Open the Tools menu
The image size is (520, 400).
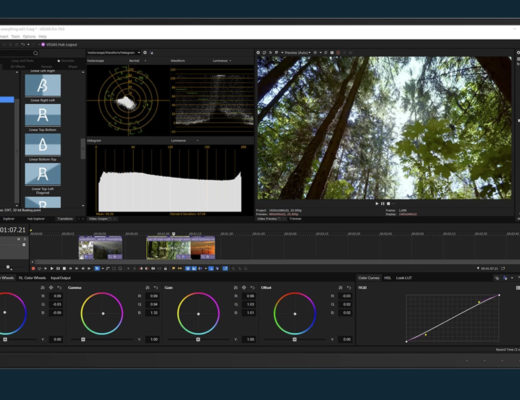click(15, 36)
